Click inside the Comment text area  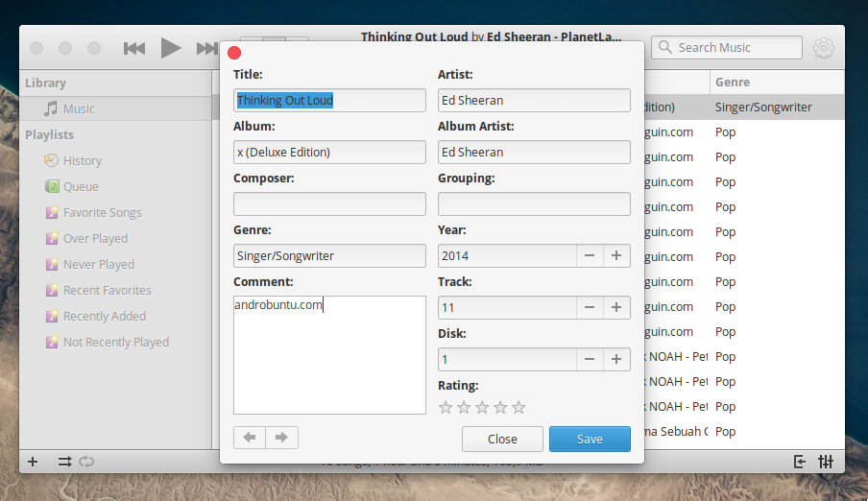pos(329,355)
